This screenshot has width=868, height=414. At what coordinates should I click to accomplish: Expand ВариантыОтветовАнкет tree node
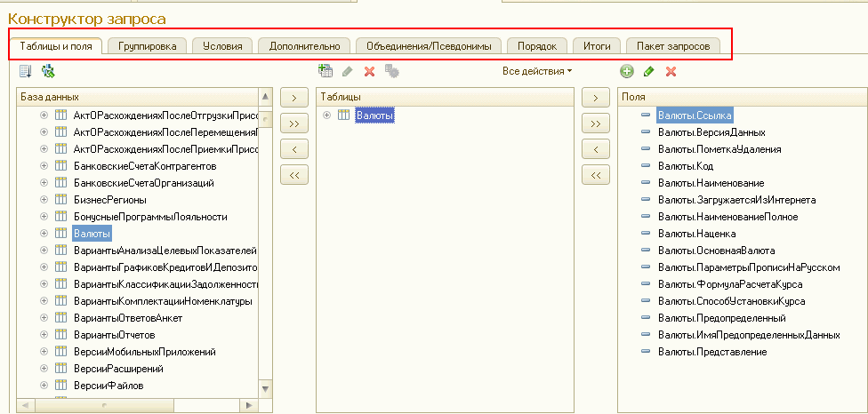pyautogui.click(x=44, y=318)
